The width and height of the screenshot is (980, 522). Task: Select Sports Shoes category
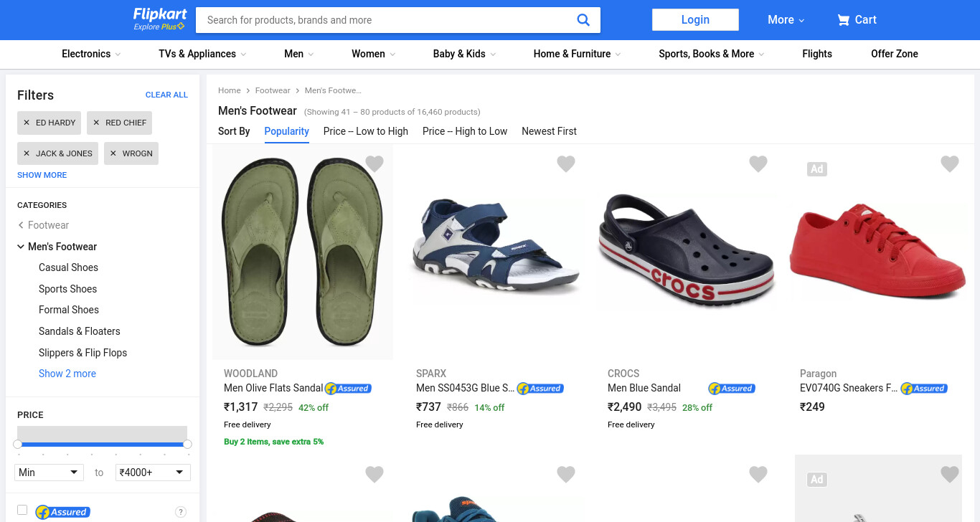point(67,289)
